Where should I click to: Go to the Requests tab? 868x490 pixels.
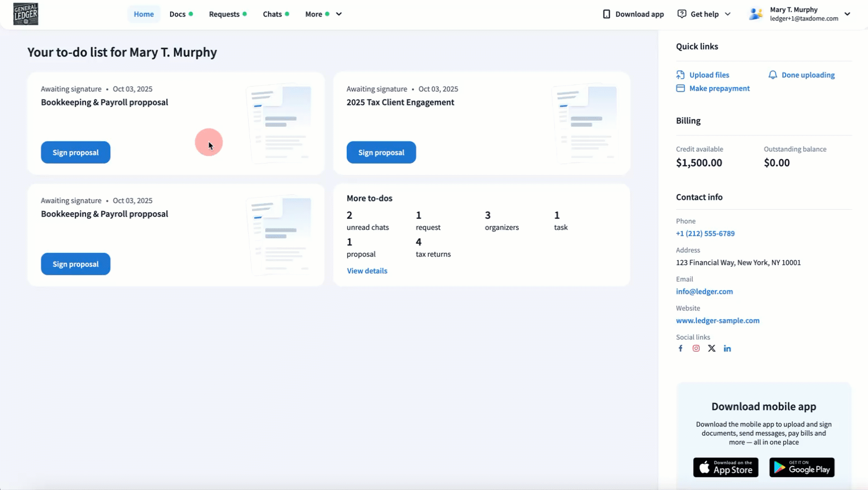pyautogui.click(x=224, y=14)
